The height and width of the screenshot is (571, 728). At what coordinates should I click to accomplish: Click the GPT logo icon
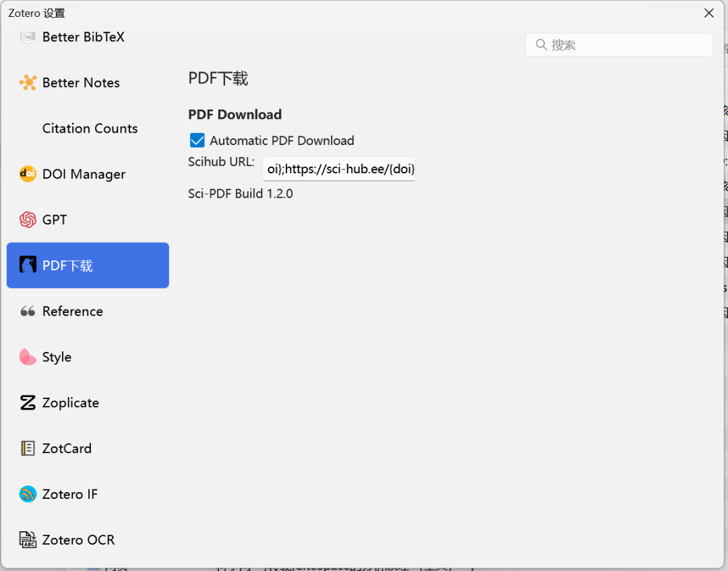[28, 220]
